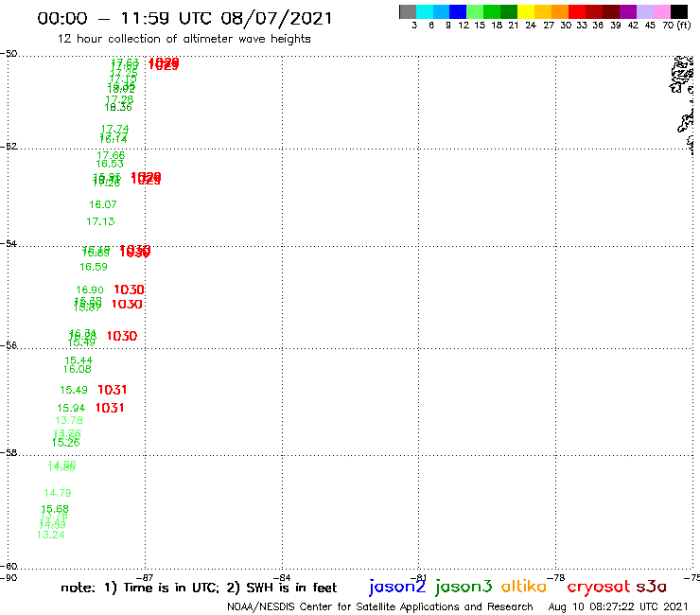Click 'NOAA/NESDIS Center for Satellite Applications and Research' credit

click(380, 607)
